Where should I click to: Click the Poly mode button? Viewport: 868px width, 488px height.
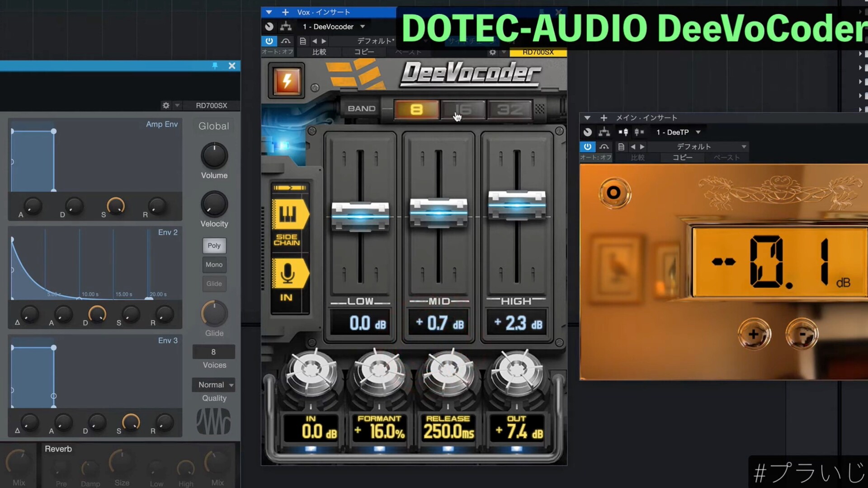[214, 246]
